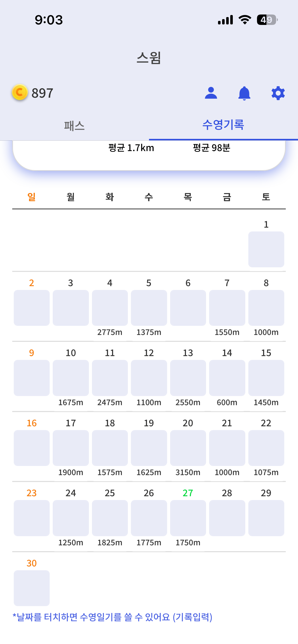
Task: Switch to the 패스 tab
Action: pos(74,126)
